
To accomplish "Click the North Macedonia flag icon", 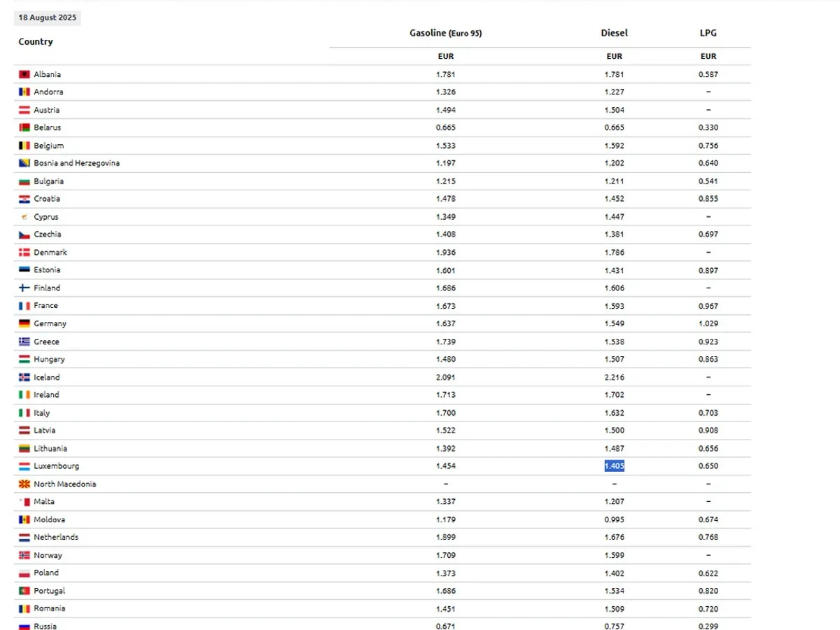I will coord(24,484).
